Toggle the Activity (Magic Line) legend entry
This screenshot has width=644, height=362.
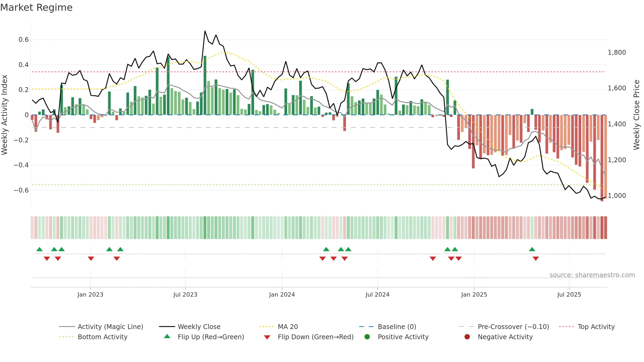[101, 327]
